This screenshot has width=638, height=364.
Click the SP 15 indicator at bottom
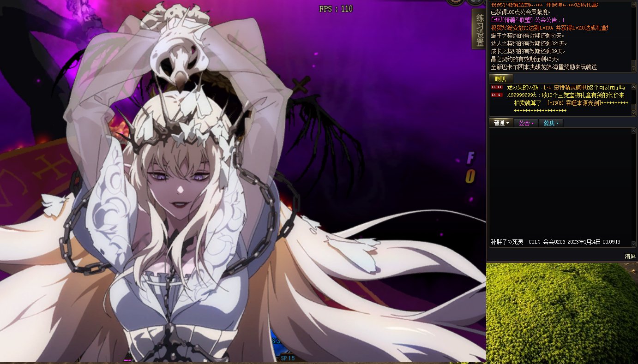(288, 358)
